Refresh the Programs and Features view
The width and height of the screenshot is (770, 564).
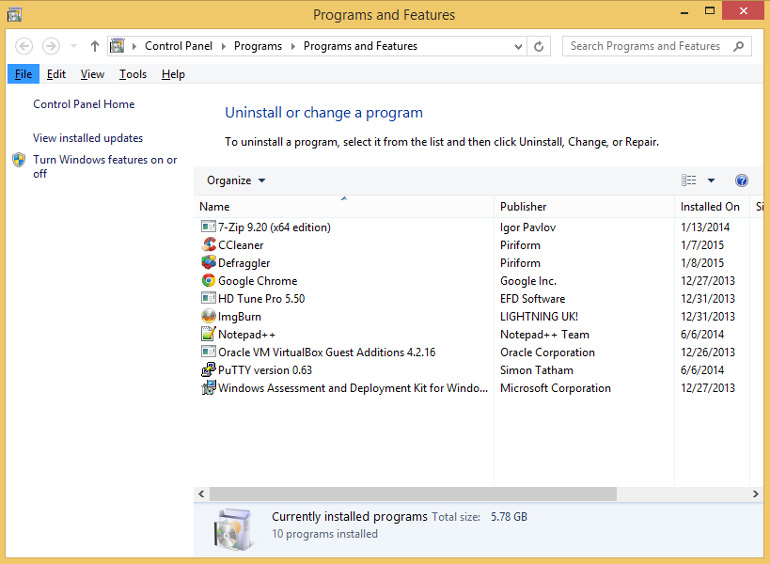click(x=539, y=46)
